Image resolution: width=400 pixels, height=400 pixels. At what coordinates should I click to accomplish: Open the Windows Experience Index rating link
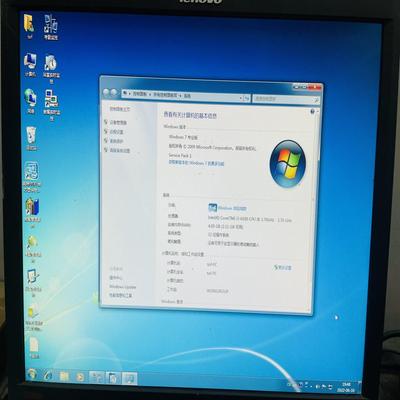(x=232, y=208)
